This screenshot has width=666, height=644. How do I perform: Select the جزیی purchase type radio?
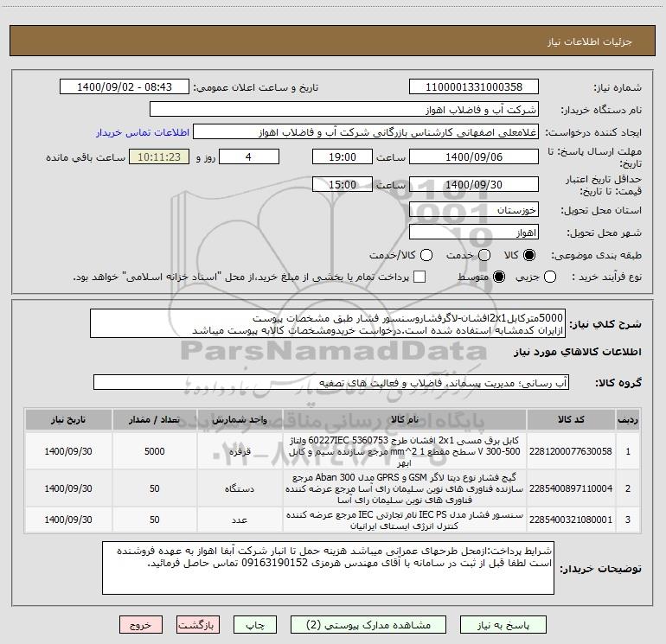click(550, 277)
